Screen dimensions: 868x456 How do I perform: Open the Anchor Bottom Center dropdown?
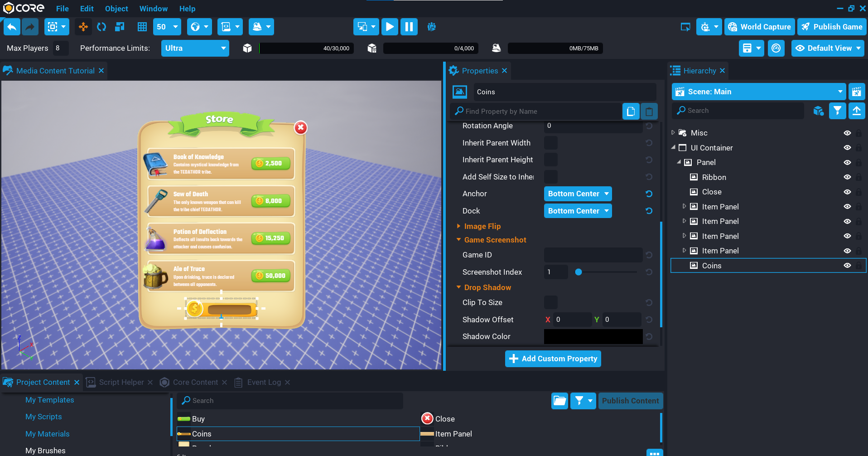[578, 194]
